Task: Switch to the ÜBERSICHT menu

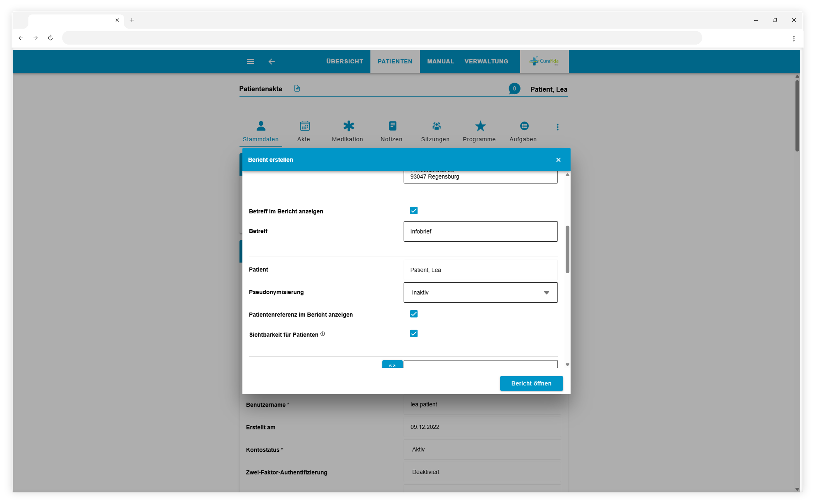Action: pos(345,61)
